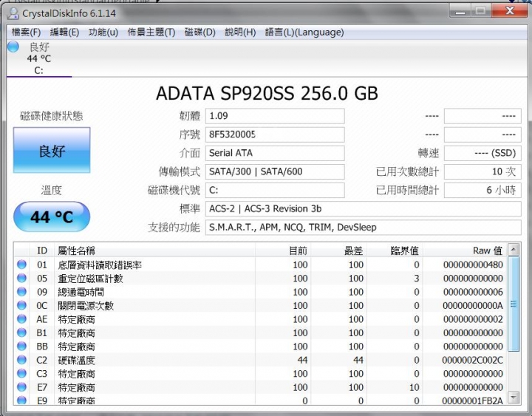
Task: Click the 臨界值 column header
Action: point(395,250)
